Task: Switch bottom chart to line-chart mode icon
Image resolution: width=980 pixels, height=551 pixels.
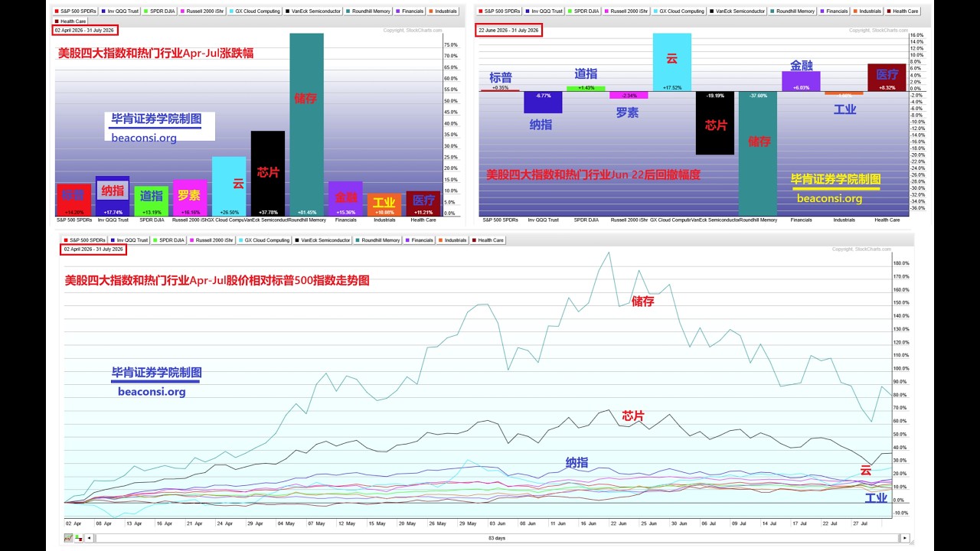Action: 69,538
